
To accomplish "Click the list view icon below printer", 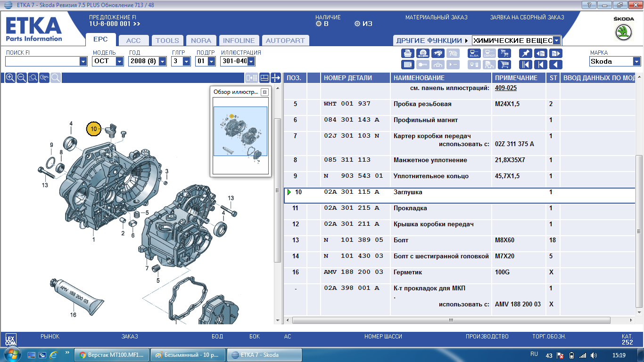I will pos(408,65).
